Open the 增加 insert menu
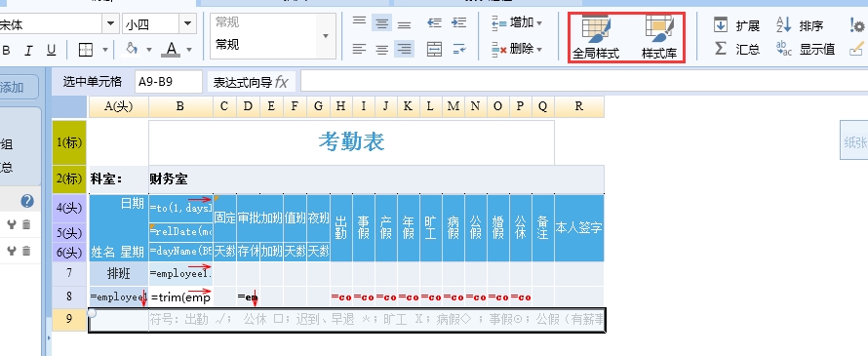The width and height of the screenshot is (868, 356). tap(517, 22)
